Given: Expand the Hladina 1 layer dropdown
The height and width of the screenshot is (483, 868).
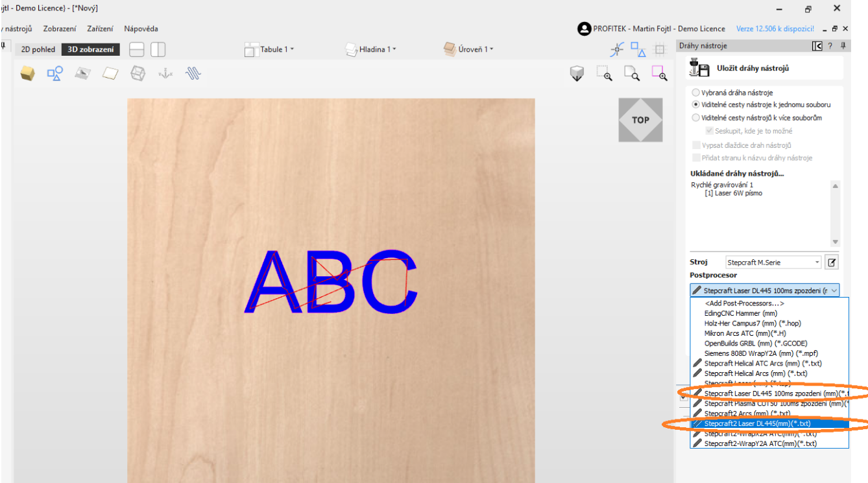Looking at the screenshot, I should pyautogui.click(x=370, y=49).
